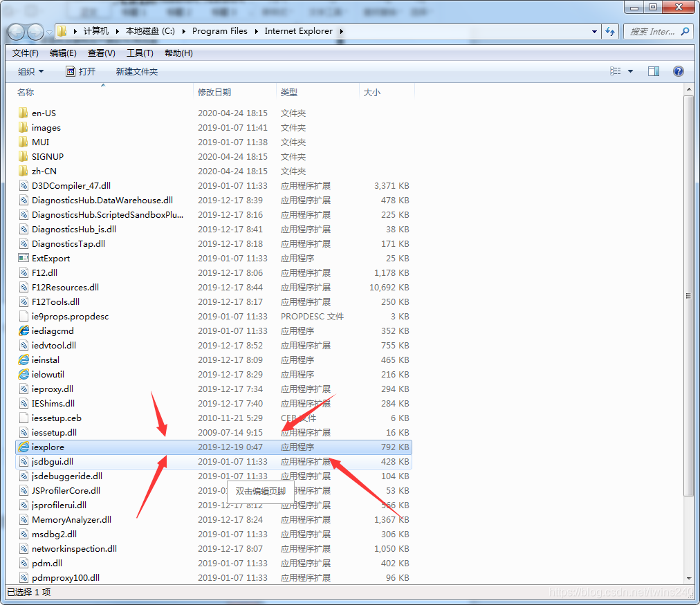Viewport: 700px width, 605px height.
Task: Open the 文件(F) menu
Action: 26,53
